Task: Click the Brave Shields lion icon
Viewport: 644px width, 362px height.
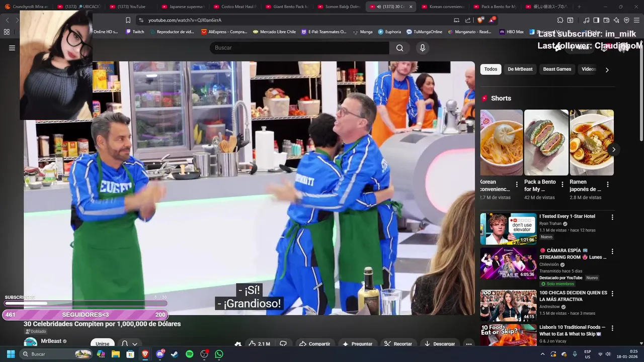Action: [480, 20]
